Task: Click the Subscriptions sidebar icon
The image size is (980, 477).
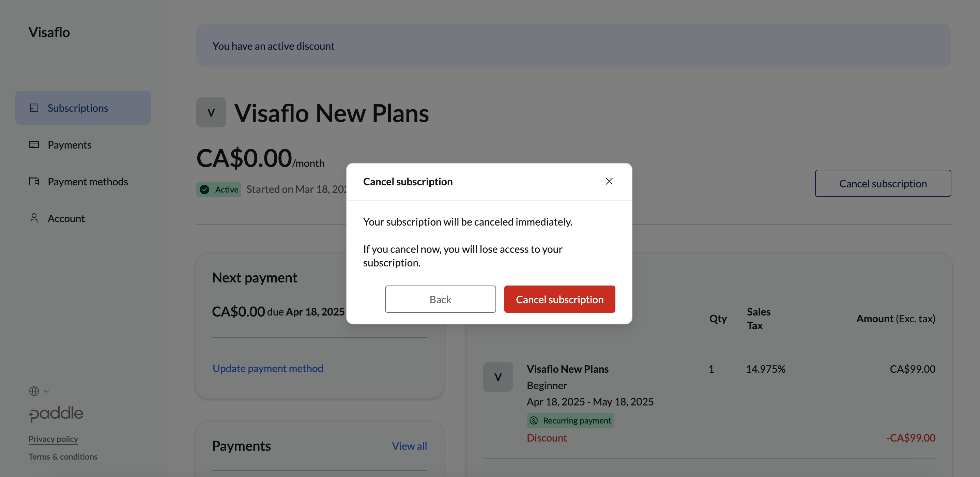Action: (x=34, y=108)
